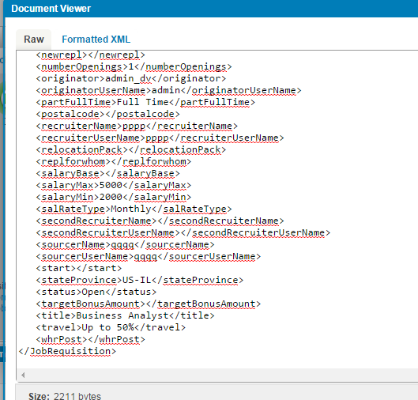This screenshot has height=400, width=418.
Task: Select the salaryBase line
Action: (x=108, y=173)
